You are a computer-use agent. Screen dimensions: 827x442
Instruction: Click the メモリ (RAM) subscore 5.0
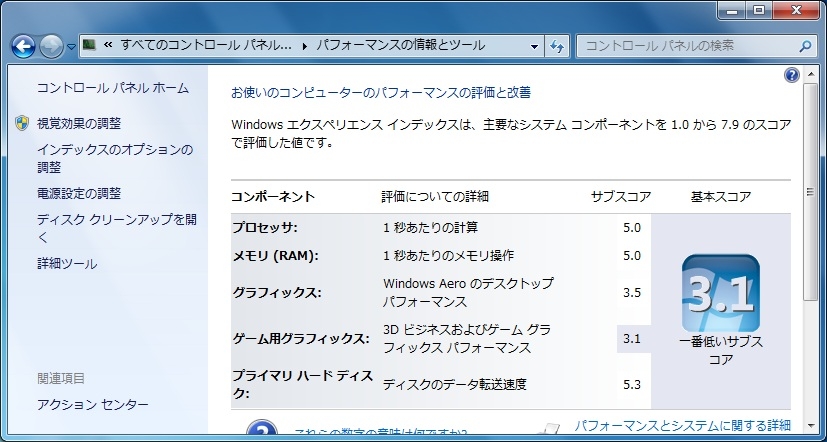point(632,256)
